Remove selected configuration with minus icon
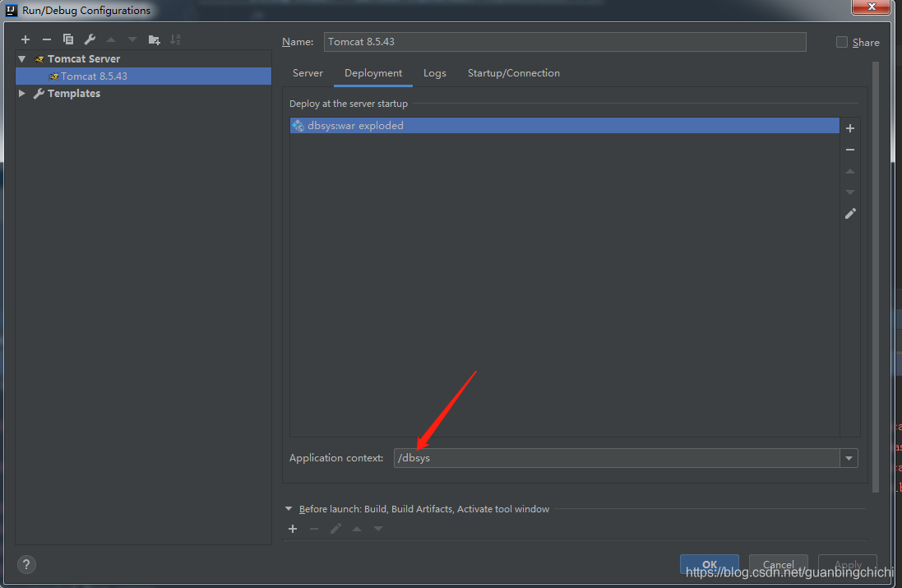 pyautogui.click(x=47, y=39)
